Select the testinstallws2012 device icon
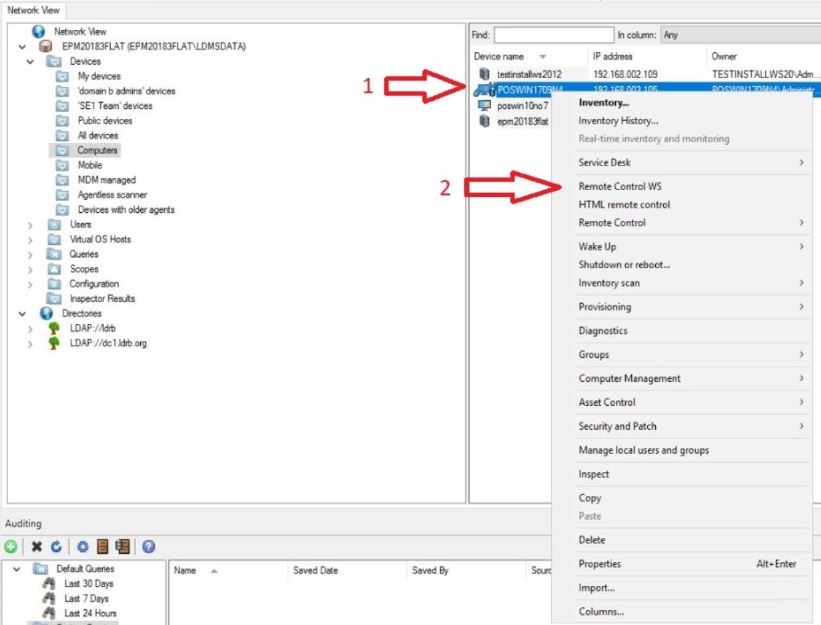Viewport: 821px width, 625px height. click(484, 73)
